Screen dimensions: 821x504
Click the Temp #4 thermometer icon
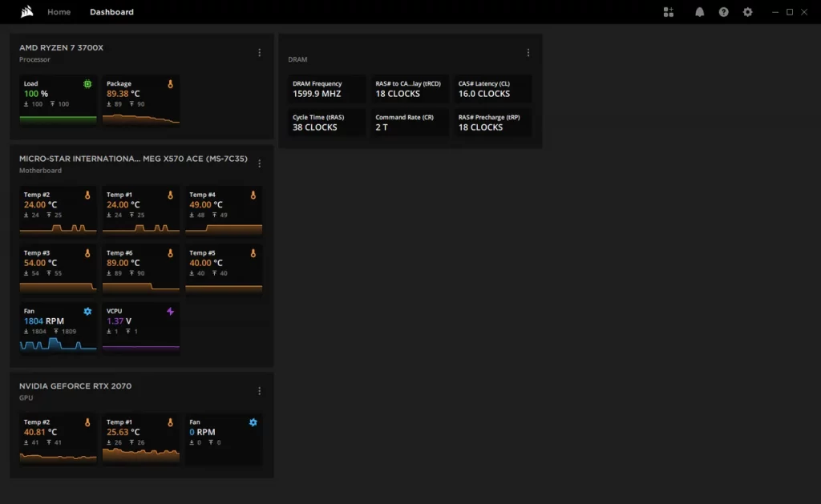point(253,195)
